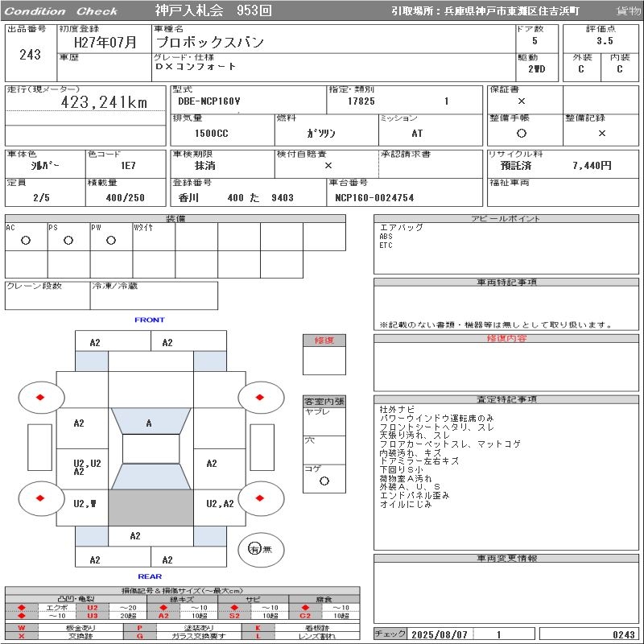Toggle the PS equipment circle
The width and height of the screenshot is (644, 644).
[x=68, y=240]
